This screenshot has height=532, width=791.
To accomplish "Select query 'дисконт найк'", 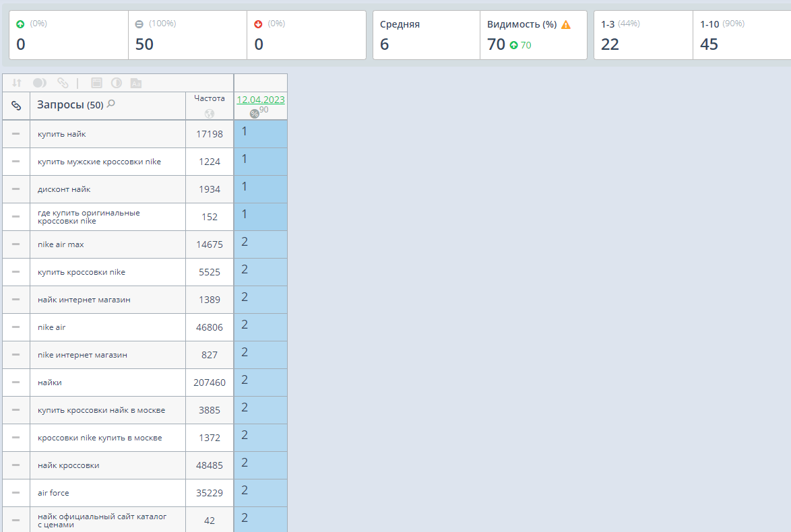I will [64, 190].
